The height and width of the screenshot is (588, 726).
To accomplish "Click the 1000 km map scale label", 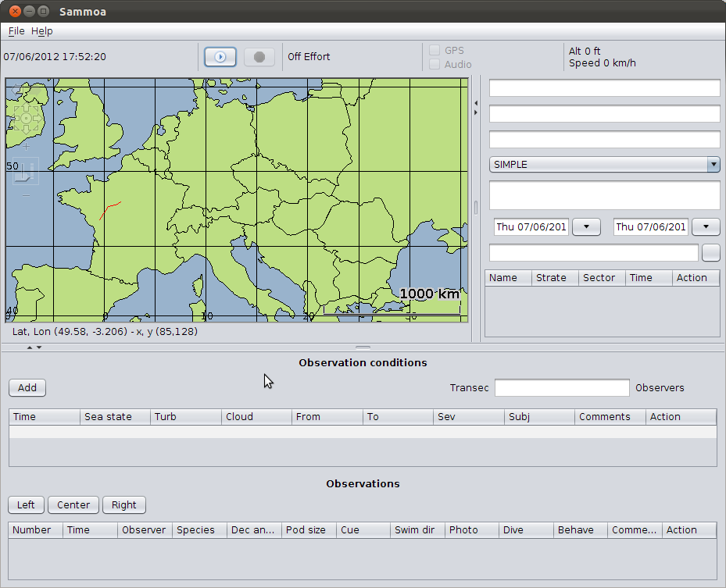I will [x=429, y=294].
